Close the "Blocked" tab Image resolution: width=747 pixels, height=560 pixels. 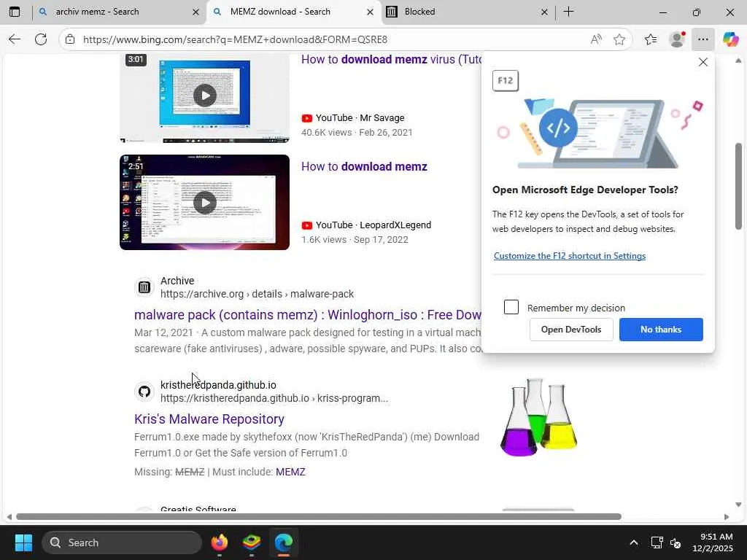click(x=544, y=12)
